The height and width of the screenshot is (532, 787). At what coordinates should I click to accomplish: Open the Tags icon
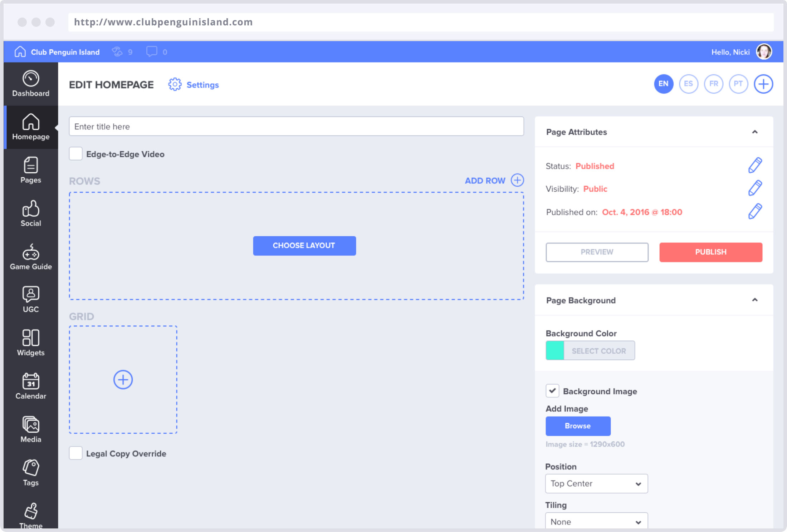pos(31,468)
